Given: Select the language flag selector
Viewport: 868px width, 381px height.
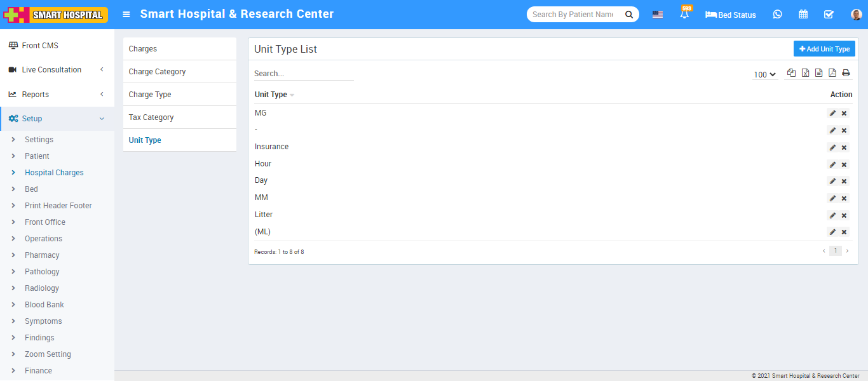Looking at the screenshot, I should point(658,15).
